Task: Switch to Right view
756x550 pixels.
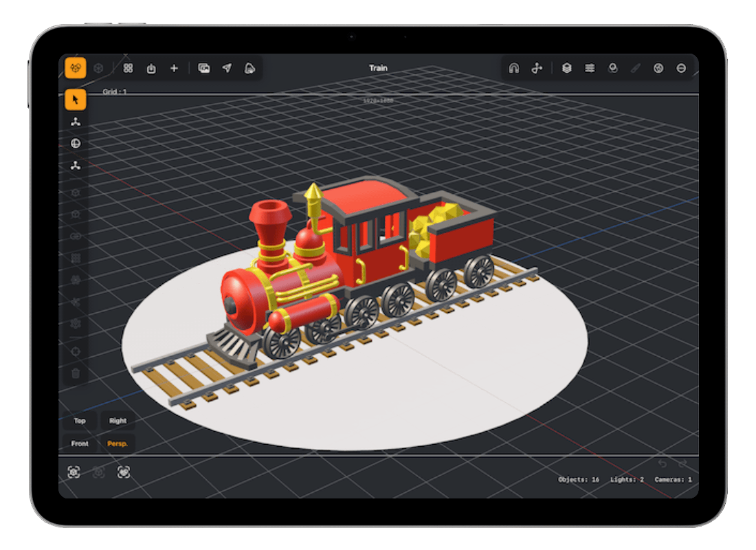Action: pyautogui.click(x=118, y=421)
